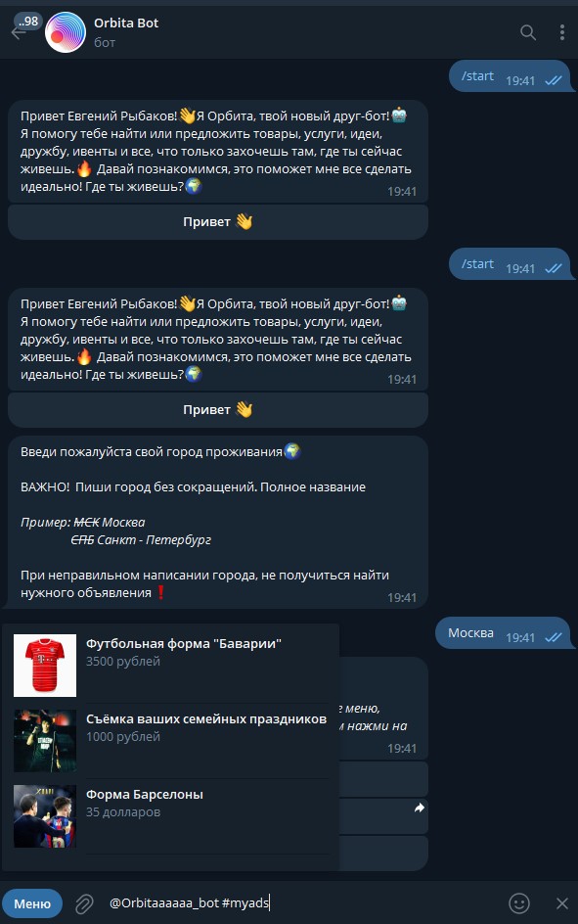The height and width of the screenshot is (924, 578).
Task: Open search in Orbita Bot chat
Action: click(528, 32)
